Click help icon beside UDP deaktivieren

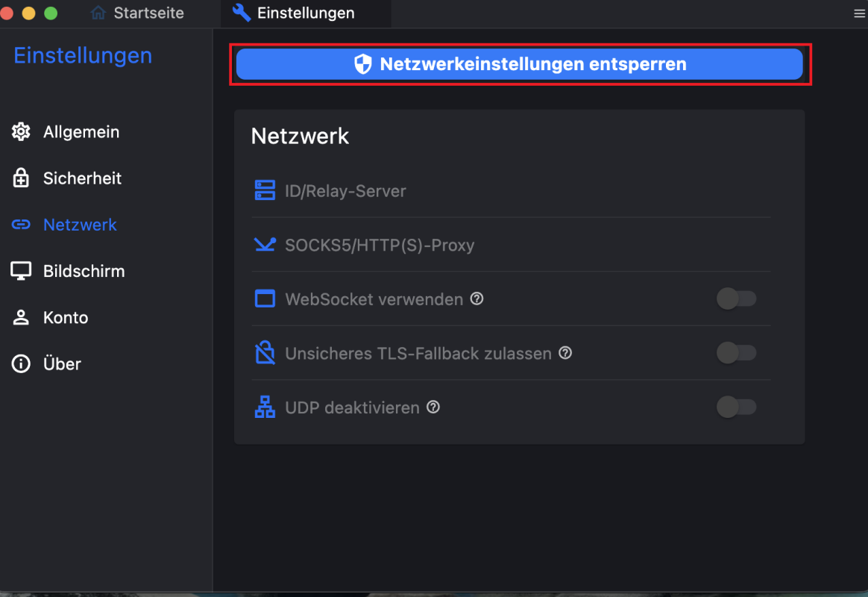[x=433, y=407]
